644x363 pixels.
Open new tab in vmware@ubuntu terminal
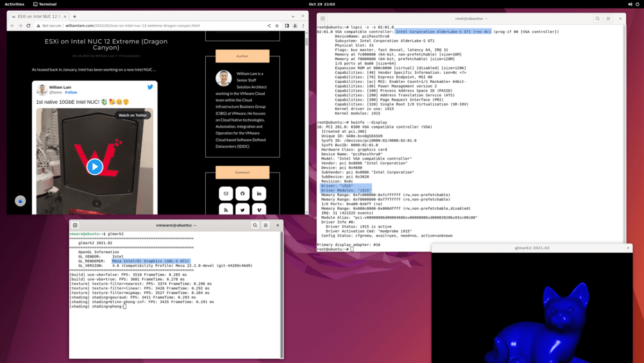(x=75, y=225)
